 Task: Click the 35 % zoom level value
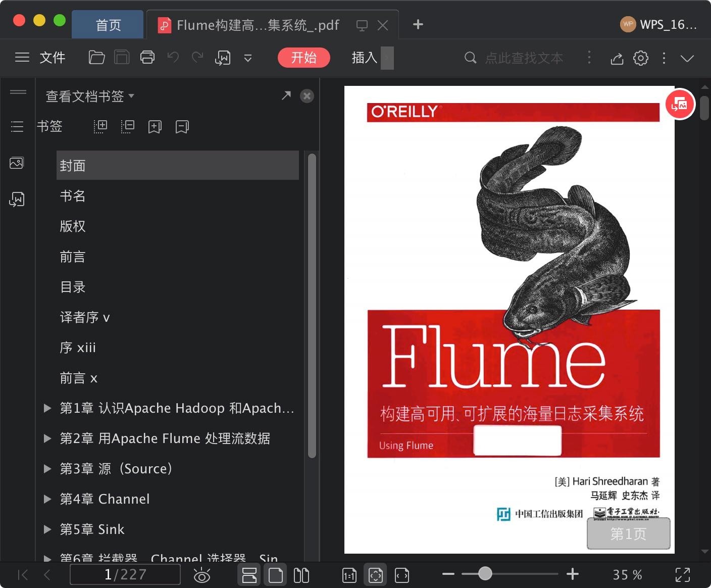pos(627,575)
